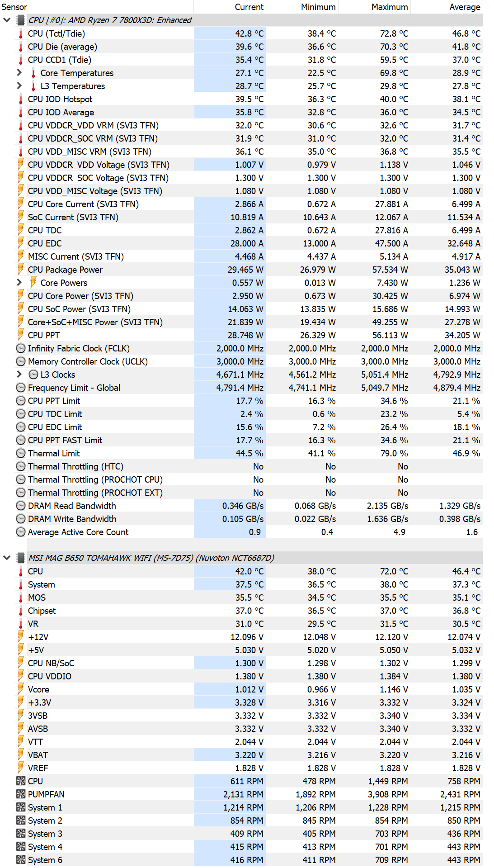
Task: Click the motherboard chip icon for MSI MAG B650
Action: click(21, 558)
